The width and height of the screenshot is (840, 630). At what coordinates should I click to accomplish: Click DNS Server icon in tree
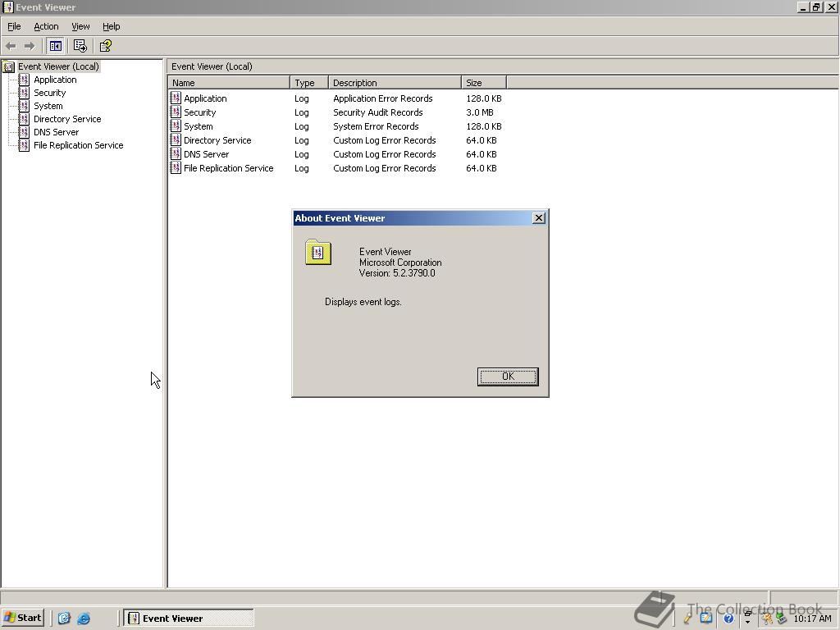24,132
